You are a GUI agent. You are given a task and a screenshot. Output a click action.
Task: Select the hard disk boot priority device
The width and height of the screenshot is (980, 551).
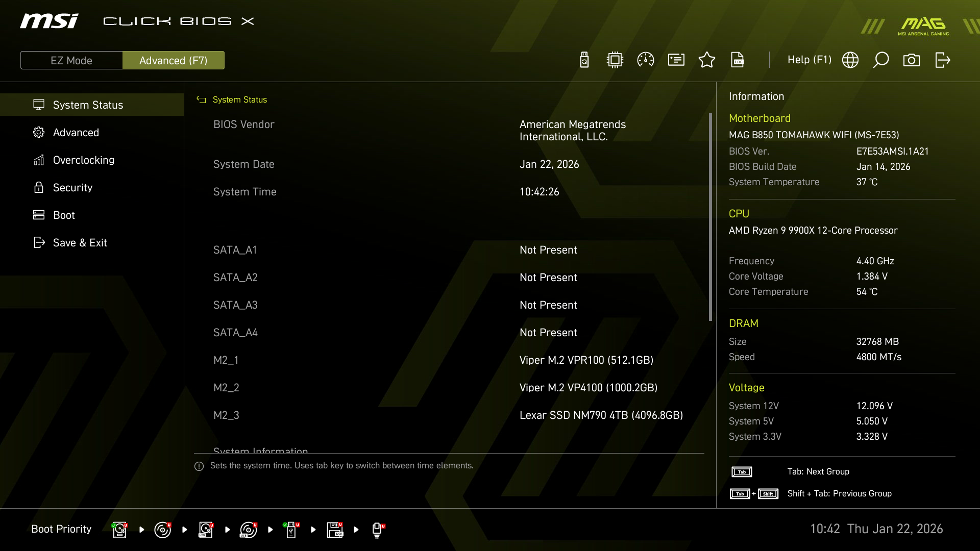pyautogui.click(x=119, y=530)
